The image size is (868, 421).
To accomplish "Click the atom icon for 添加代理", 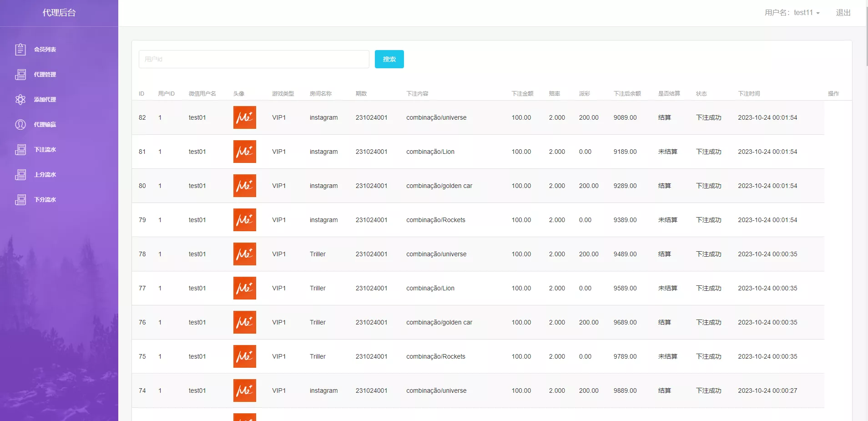I will (20, 99).
